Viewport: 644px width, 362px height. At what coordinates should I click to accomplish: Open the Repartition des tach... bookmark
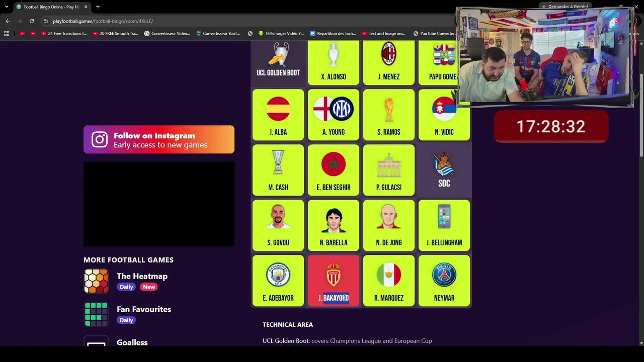333,34
